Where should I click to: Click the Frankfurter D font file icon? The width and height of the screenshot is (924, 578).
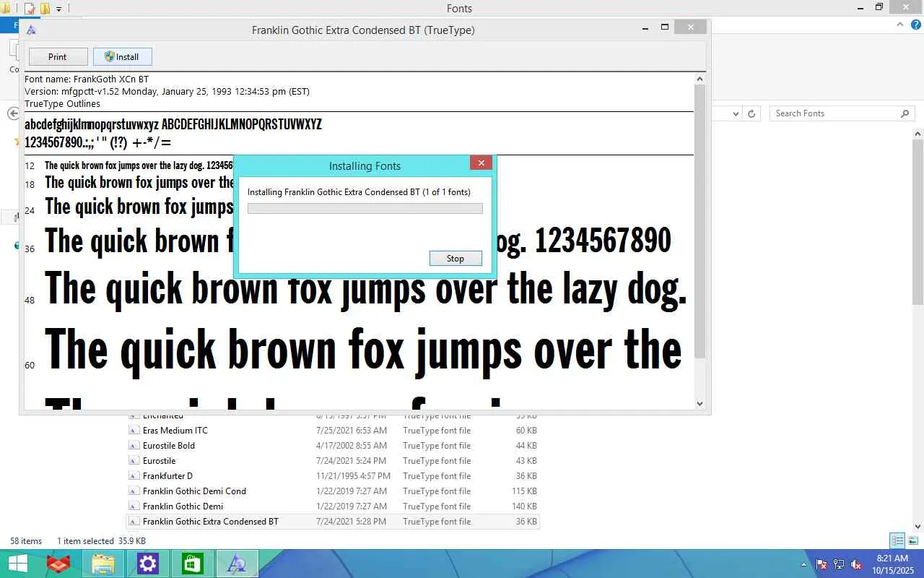[134, 476]
